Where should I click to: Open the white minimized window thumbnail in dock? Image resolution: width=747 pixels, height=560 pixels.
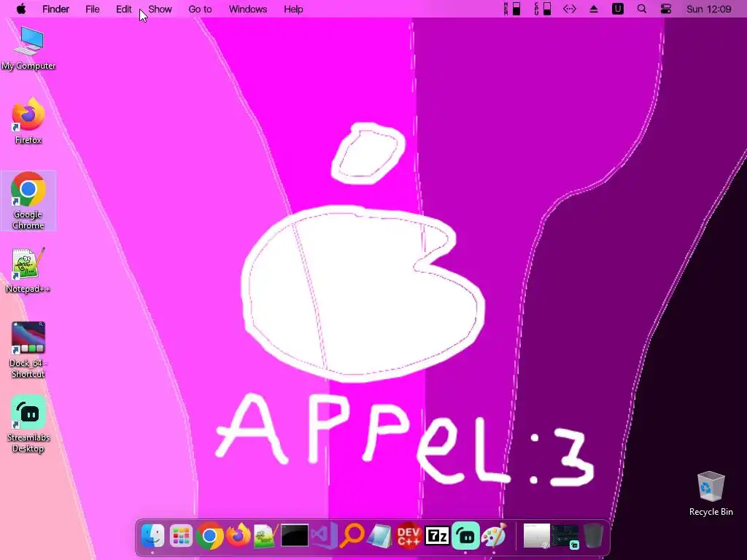pyautogui.click(x=536, y=536)
